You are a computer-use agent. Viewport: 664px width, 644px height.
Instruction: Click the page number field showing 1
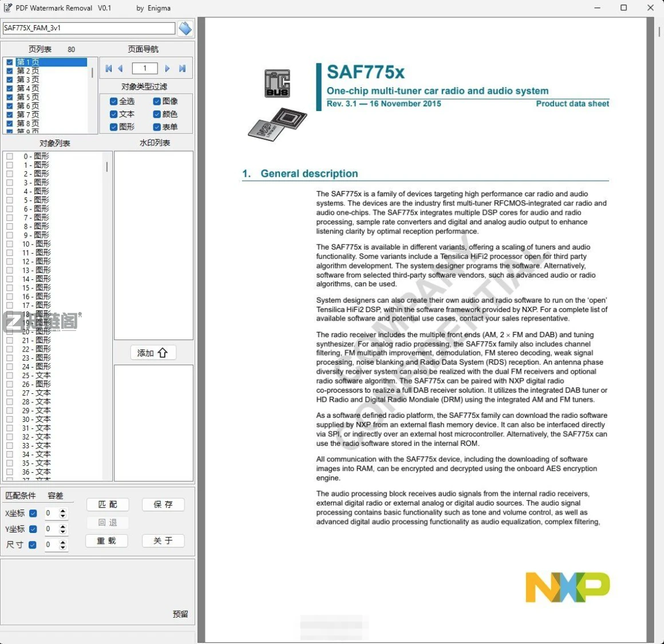click(145, 68)
